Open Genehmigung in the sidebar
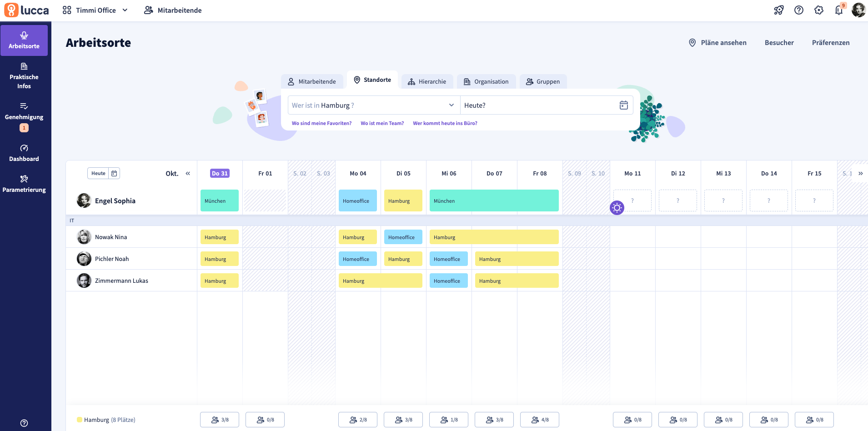868x431 pixels. point(24,117)
